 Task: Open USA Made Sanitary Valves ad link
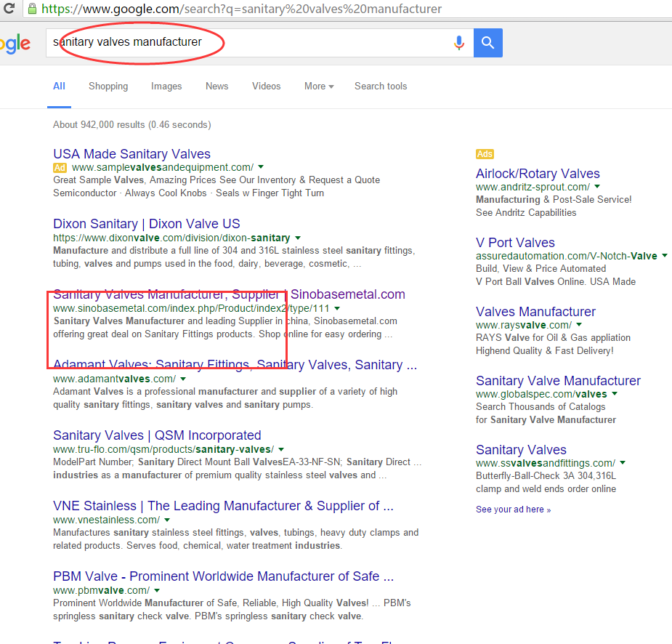(131, 153)
